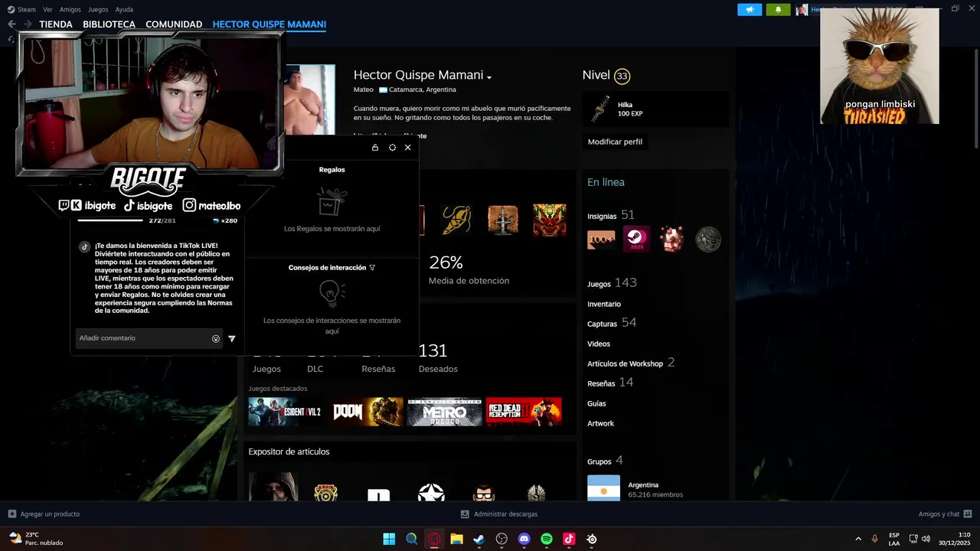980x551 pixels.
Task: Open Capturas 54 link
Action: click(x=612, y=323)
